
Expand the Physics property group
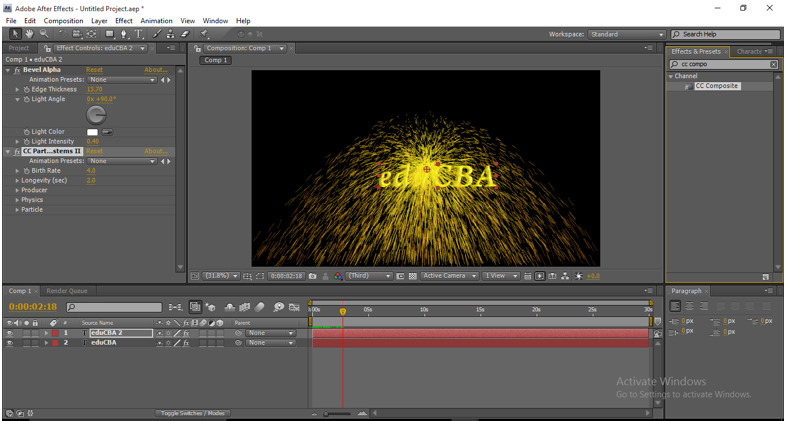[x=17, y=200]
